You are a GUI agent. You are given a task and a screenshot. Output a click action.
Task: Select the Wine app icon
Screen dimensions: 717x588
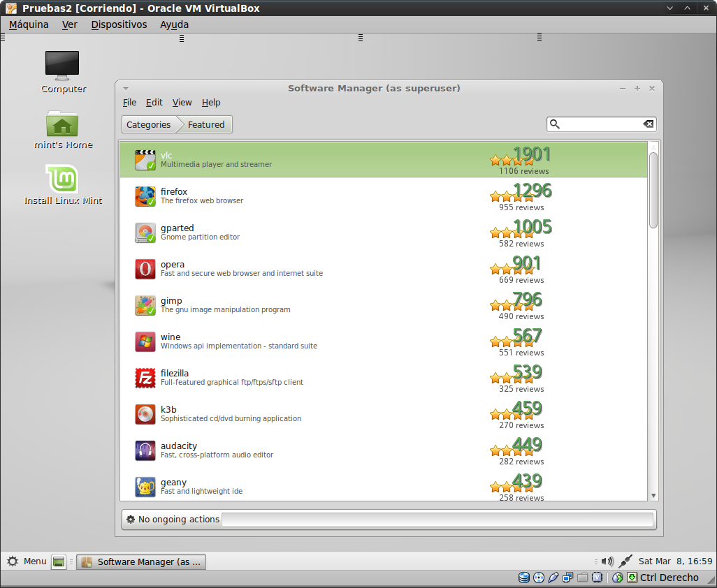[x=145, y=341]
